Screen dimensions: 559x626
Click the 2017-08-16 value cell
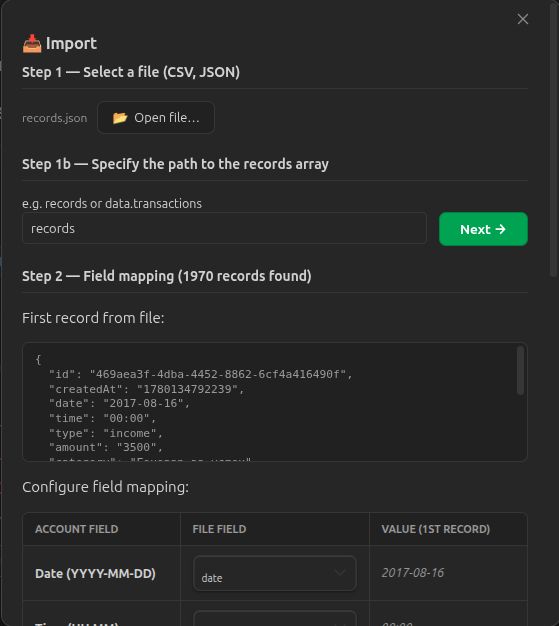click(x=412, y=573)
